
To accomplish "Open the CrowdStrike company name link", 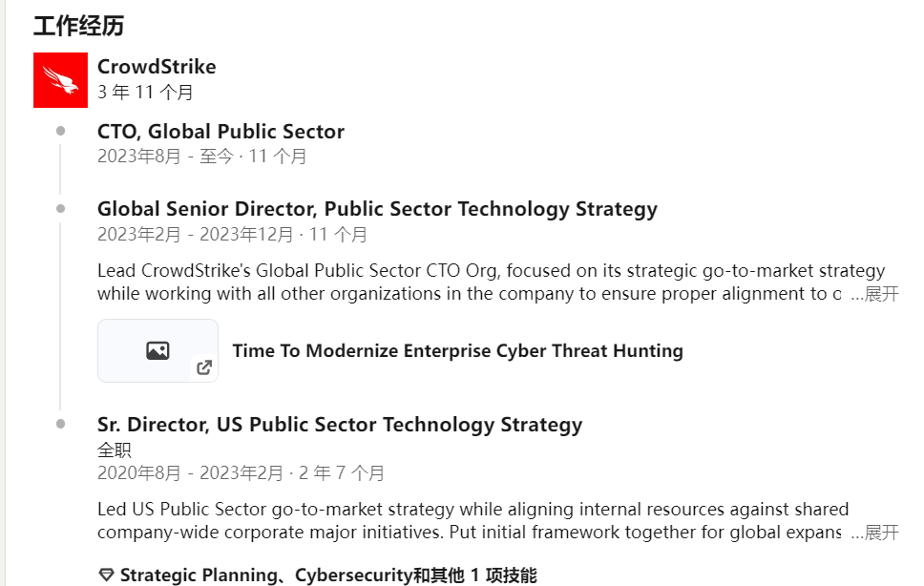I will click(x=157, y=67).
